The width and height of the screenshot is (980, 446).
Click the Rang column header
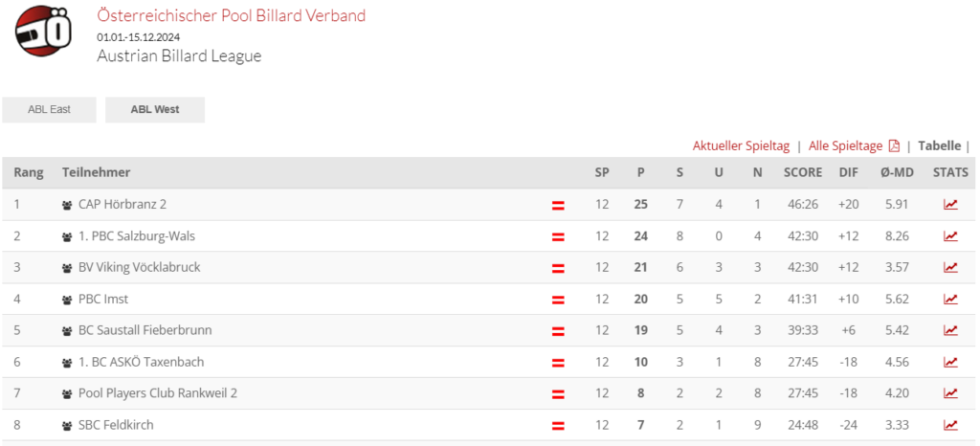[29, 172]
